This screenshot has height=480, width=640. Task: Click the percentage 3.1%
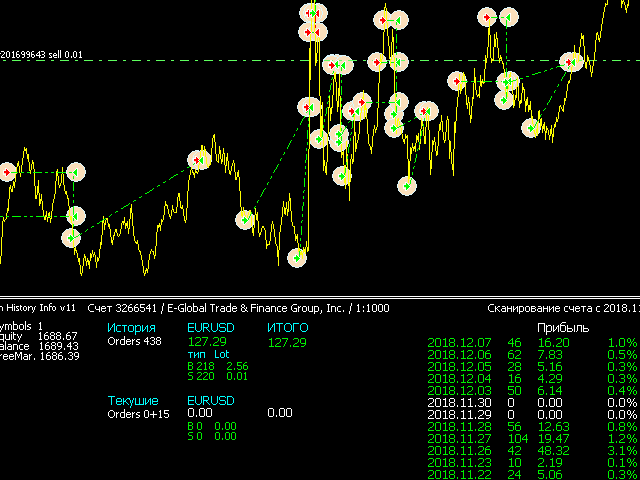(x=622, y=451)
